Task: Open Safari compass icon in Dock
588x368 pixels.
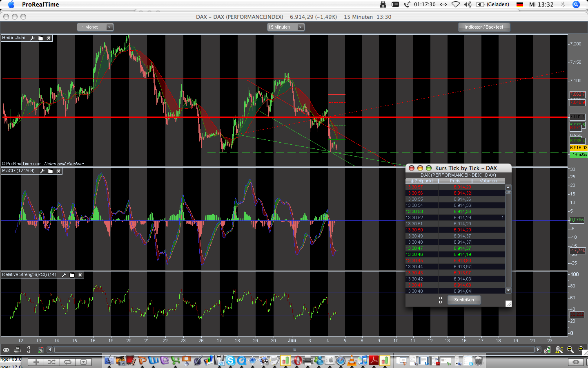Action: click(341, 360)
